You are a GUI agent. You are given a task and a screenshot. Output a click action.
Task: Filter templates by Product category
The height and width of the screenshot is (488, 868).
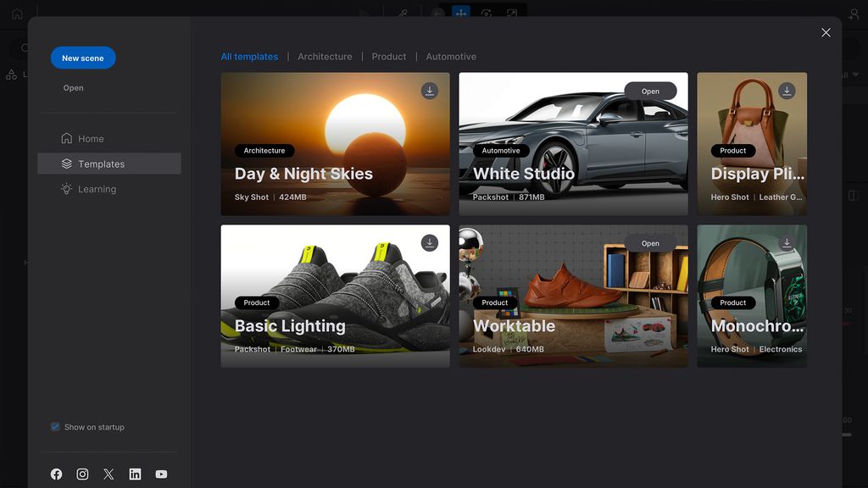[389, 56]
